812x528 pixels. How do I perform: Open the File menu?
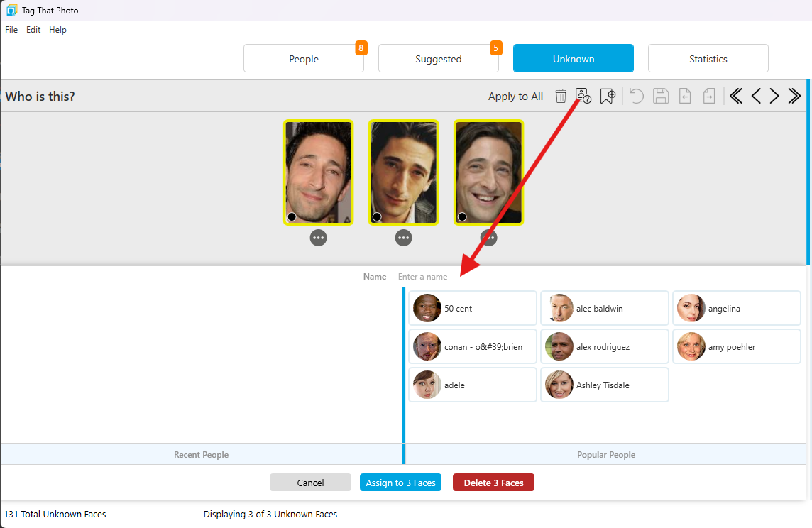(11, 29)
